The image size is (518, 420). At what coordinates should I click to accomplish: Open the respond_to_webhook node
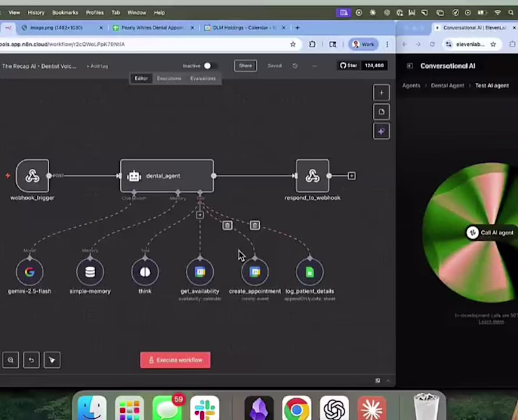pyautogui.click(x=313, y=175)
